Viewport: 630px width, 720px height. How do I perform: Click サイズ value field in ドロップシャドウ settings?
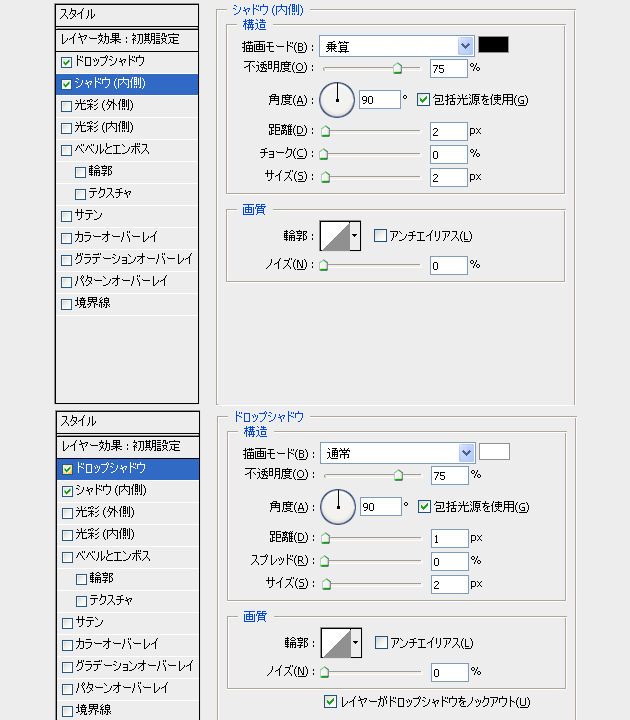(450, 584)
